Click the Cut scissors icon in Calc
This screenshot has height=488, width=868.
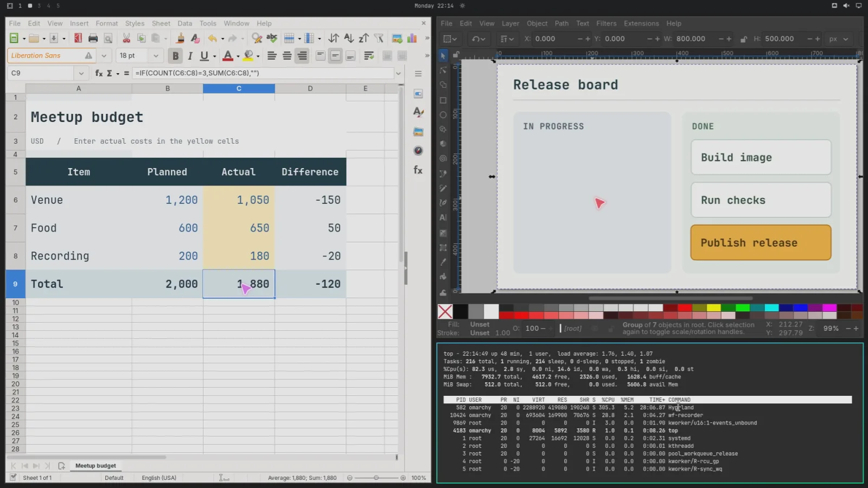tap(126, 38)
